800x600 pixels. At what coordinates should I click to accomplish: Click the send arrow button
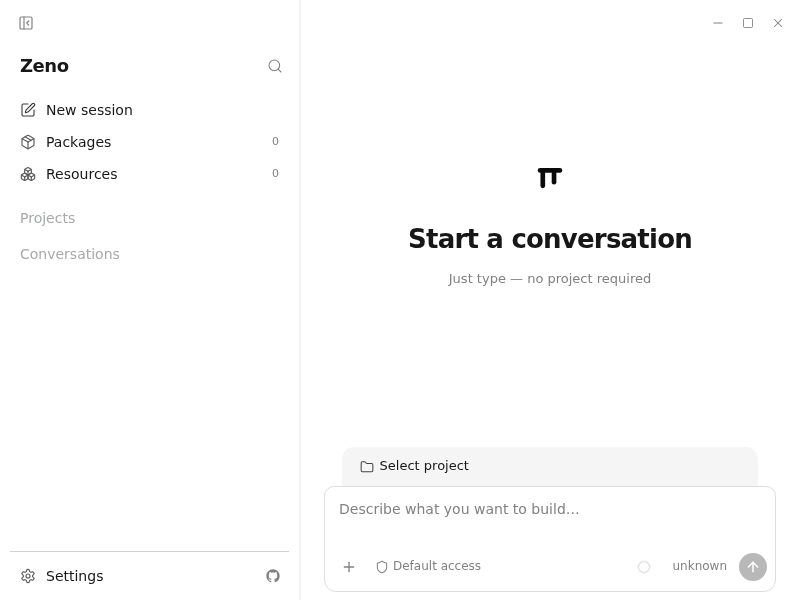tap(753, 567)
